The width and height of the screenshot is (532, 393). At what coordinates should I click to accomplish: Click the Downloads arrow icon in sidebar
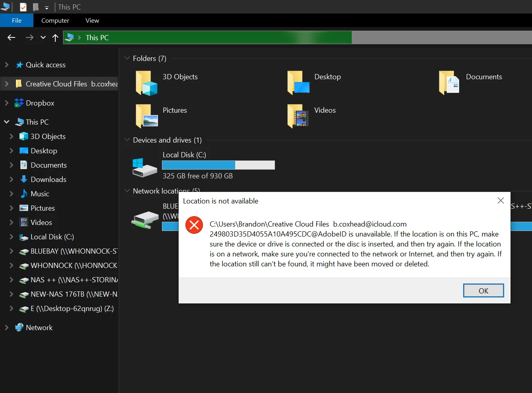tap(24, 179)
